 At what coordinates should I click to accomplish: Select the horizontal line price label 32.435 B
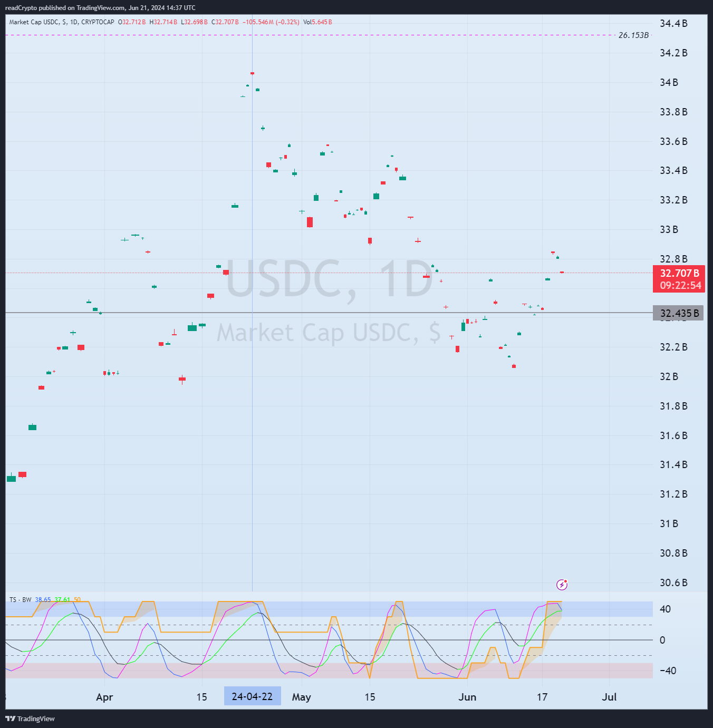coord(679,313)
